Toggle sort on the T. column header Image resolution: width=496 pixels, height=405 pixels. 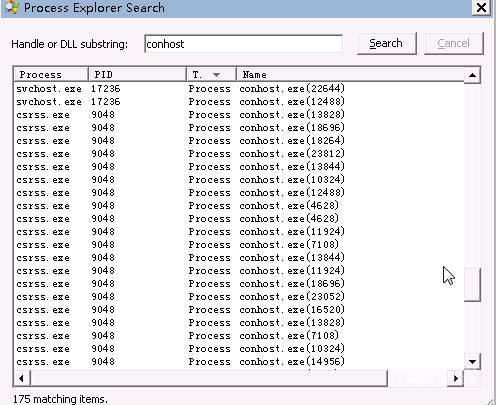tap(211, 74)
